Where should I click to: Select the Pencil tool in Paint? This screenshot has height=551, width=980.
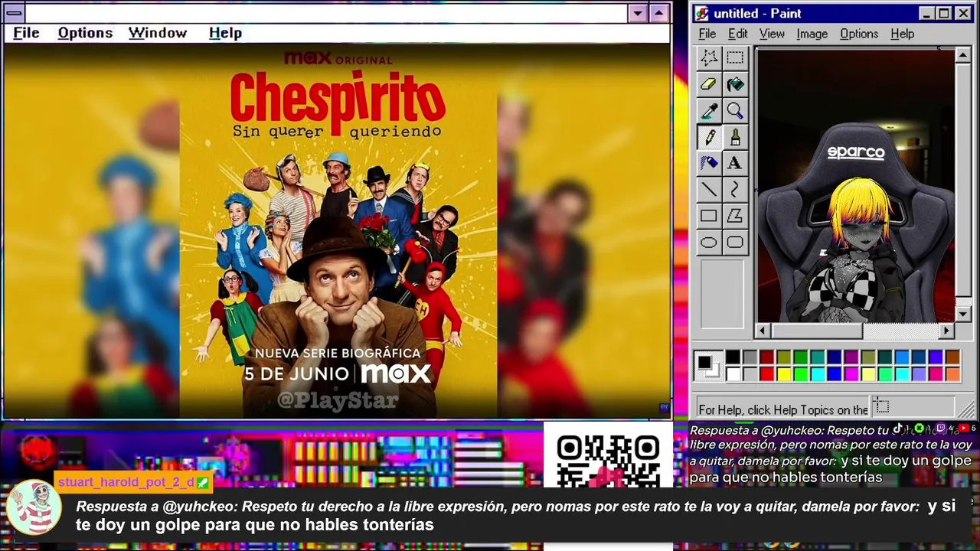709,137
